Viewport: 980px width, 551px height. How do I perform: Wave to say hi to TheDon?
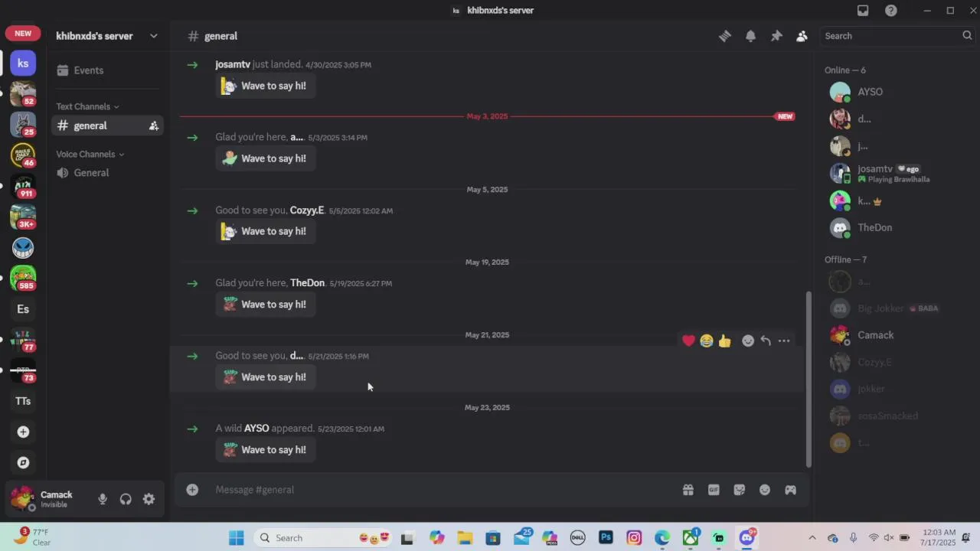[x=266, y=305]
